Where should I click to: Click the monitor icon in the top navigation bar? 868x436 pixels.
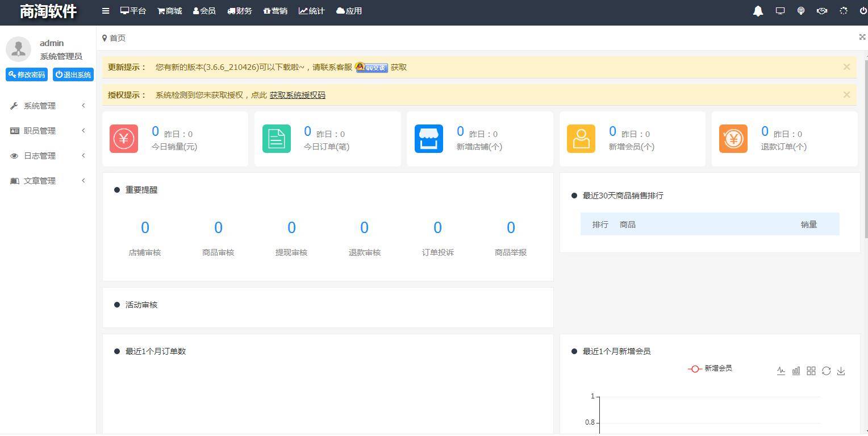[x=780, y=10]
